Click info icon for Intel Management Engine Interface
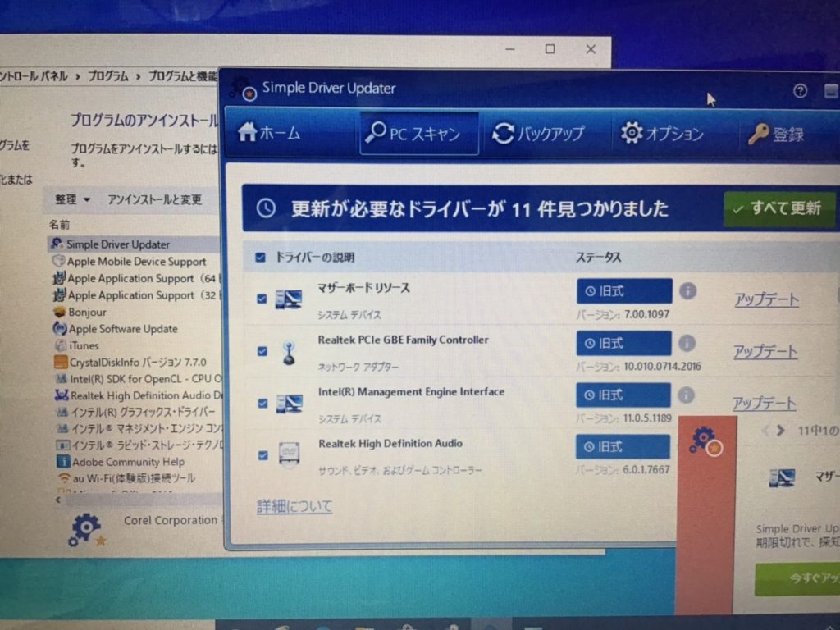 [686, 395]
